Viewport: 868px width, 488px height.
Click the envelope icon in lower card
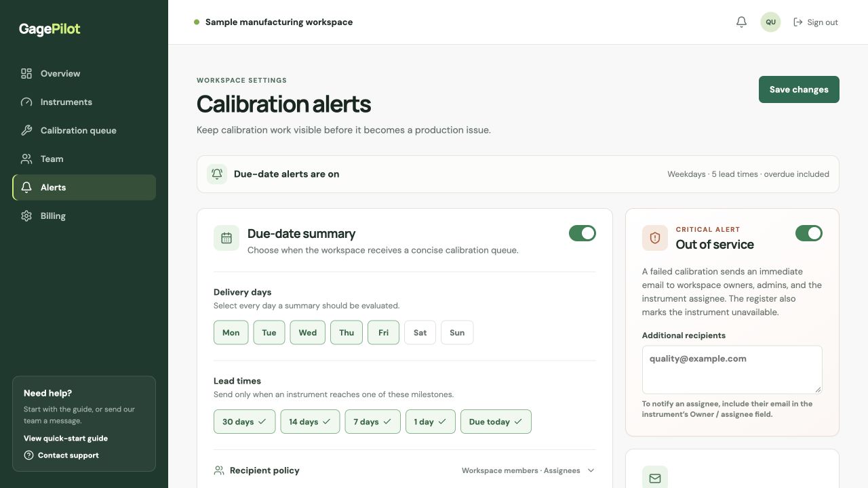[x=655, y=479]
